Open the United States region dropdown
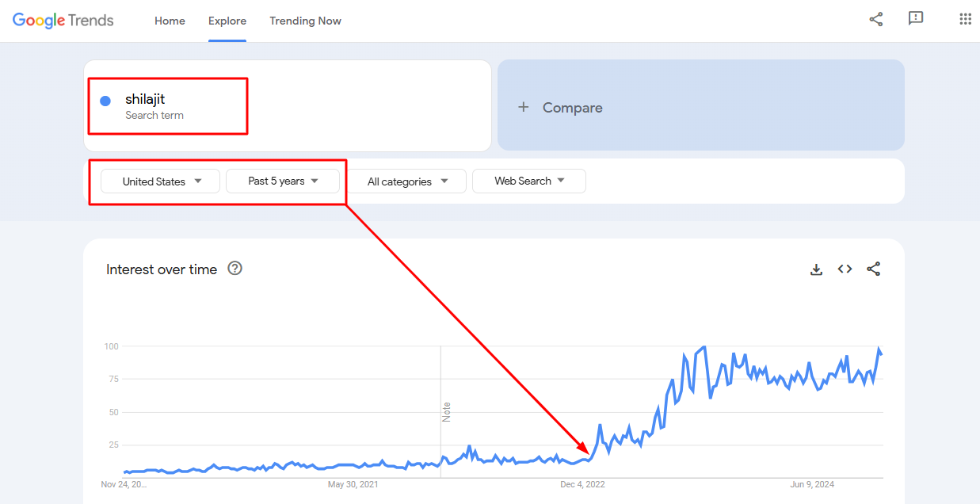 161,181
